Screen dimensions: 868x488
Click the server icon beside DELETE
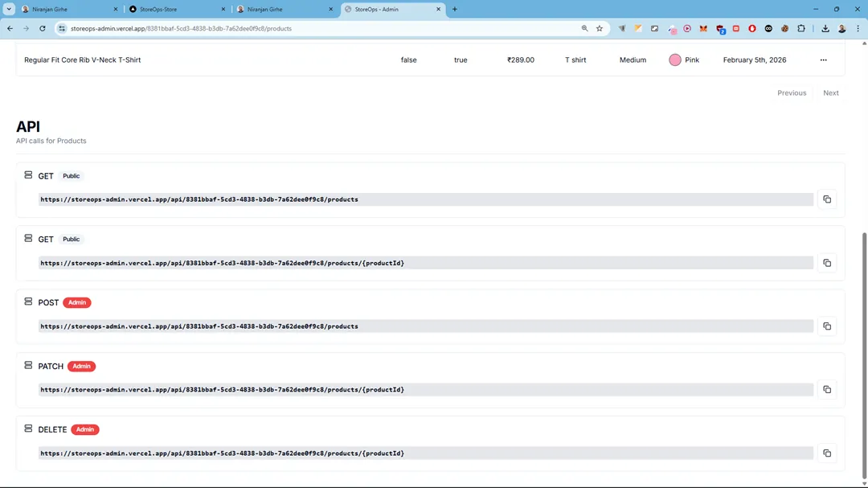[x=28, y=429]
